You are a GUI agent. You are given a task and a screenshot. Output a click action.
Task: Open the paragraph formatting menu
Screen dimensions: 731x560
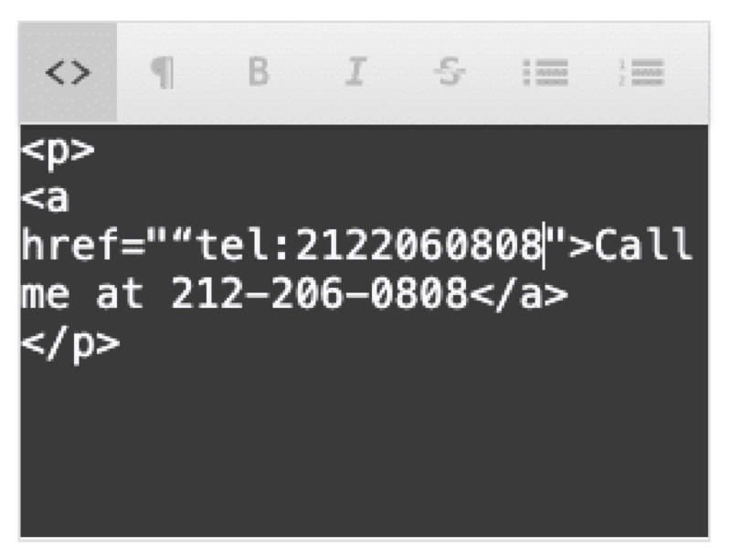[x=163, y=73]
